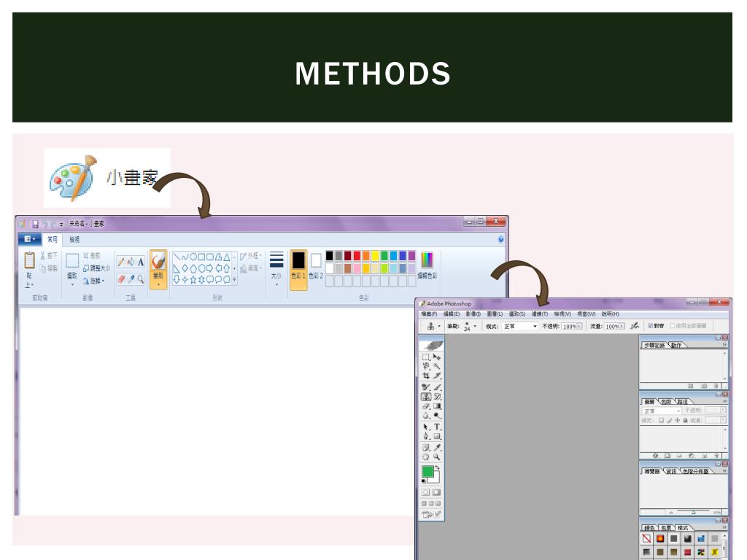Click the Brushes button in Paint

(x=158, y=268)
